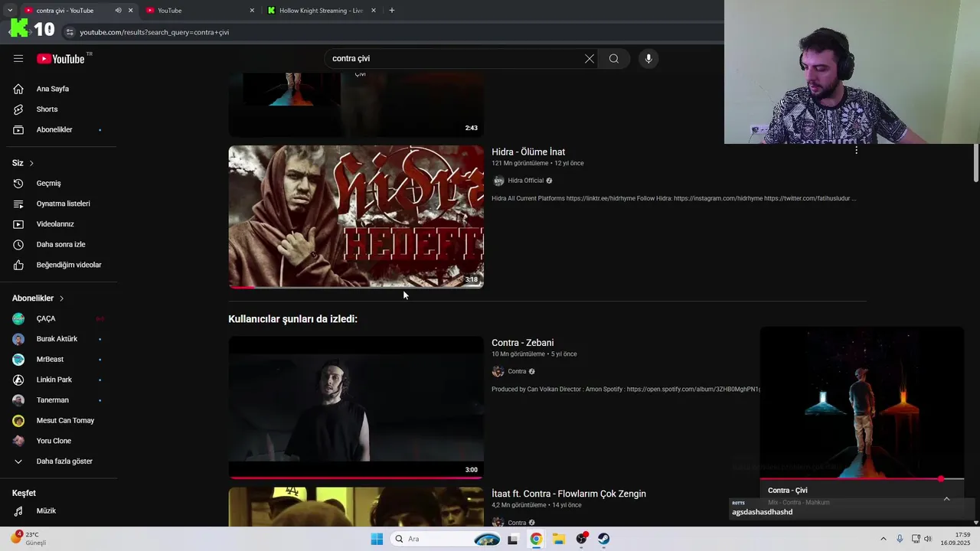Click Contra - Çivi title in miniplayer
Screen dimensions: 980x551
[x=788, y=491]
